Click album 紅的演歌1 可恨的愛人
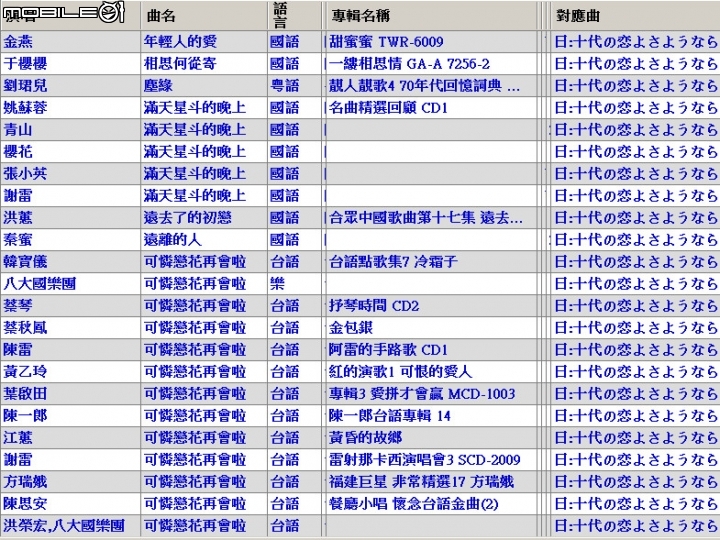Image resolution: width=720 pixels, height=540 pixels. (x=400, y=372)
